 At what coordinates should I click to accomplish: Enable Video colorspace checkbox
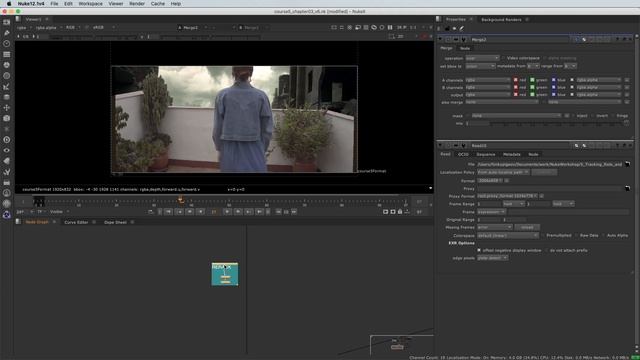point(503,58)
